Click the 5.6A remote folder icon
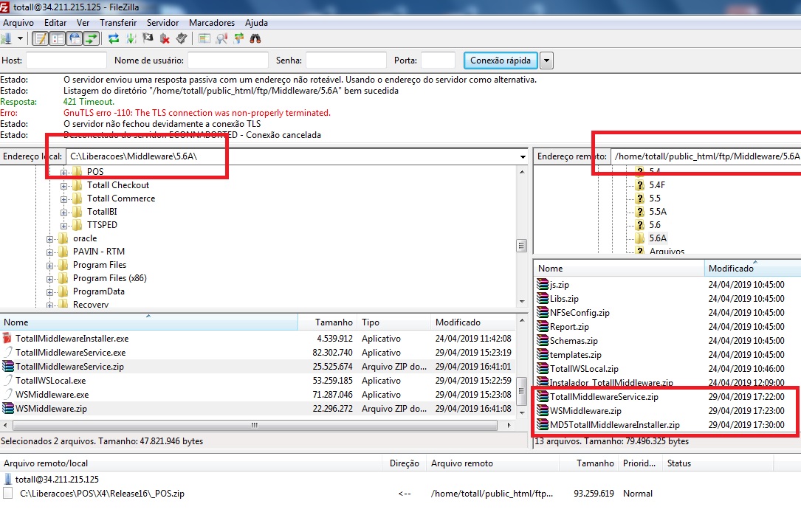801x532 pixels. (x=640, y=238)
